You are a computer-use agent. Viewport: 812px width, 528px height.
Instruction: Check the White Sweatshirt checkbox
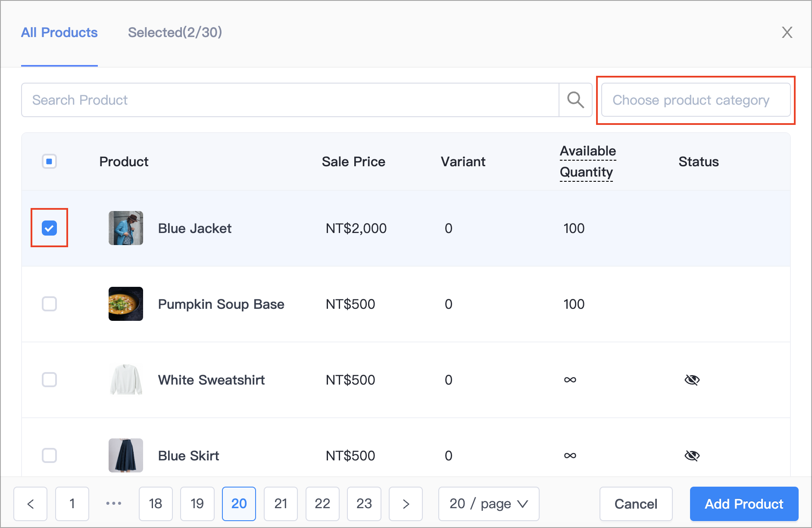click(x=49, y=380)
